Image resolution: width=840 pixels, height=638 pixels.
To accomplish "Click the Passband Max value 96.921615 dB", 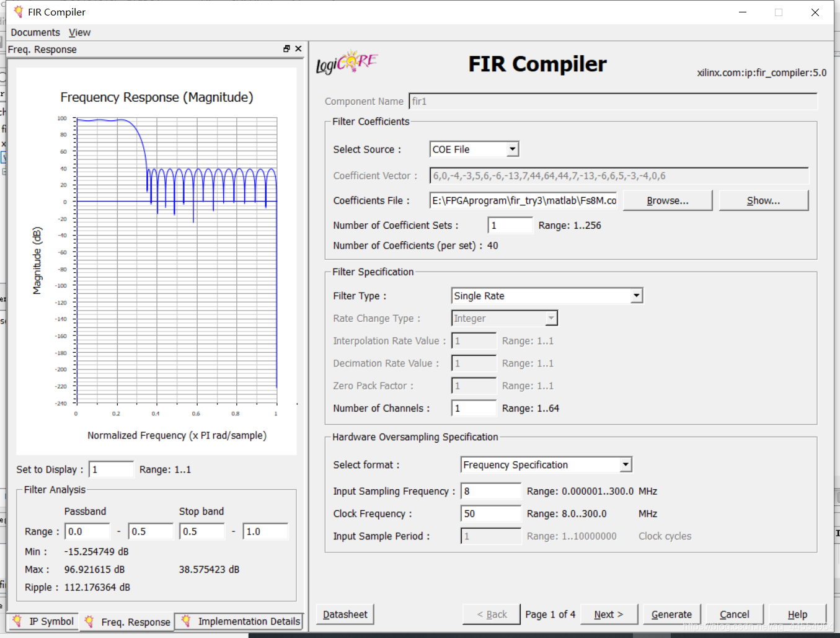I will 94,569.
